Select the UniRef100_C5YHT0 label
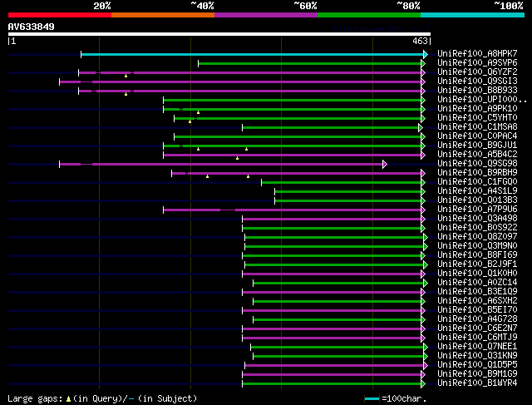Image resolution: width=532 pixels, height=405 pixels. pos(477,118)
